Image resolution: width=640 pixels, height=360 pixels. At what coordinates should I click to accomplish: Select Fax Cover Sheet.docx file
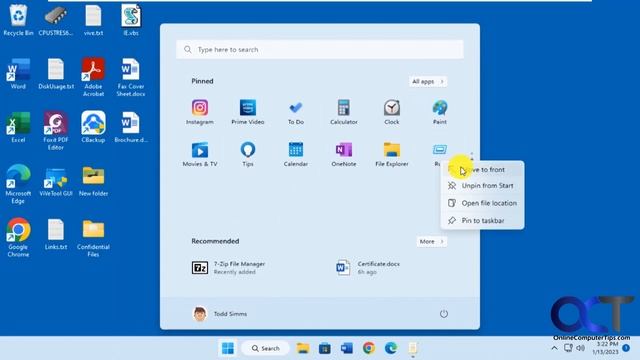(x=131, y=77)
